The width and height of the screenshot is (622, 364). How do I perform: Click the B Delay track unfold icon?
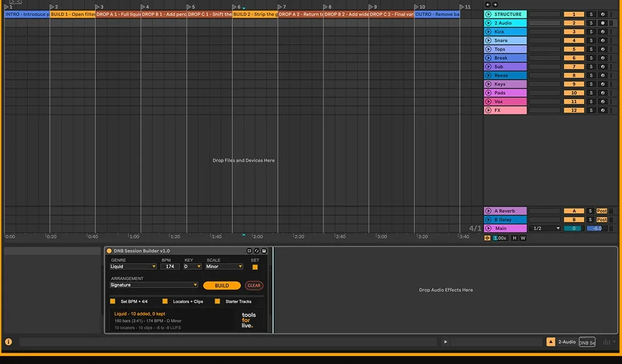click(488, 220)
